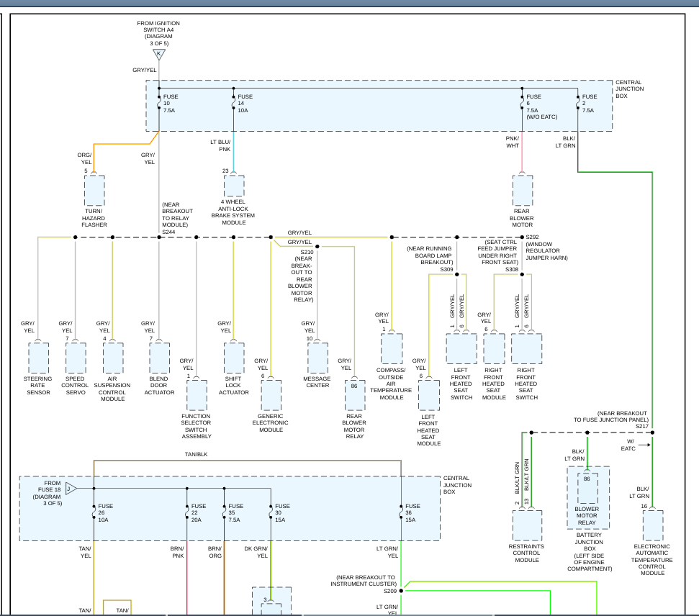The width and height of the screenshot is (699, 616).
Task: Click the Generic Electronic Module label
Action: (x=271, y=423)
